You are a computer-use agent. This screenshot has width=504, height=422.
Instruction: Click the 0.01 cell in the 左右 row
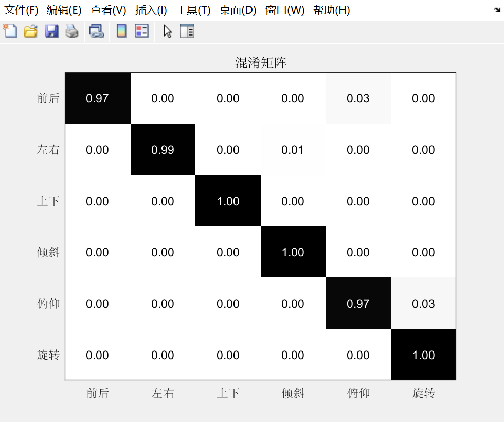293,150
